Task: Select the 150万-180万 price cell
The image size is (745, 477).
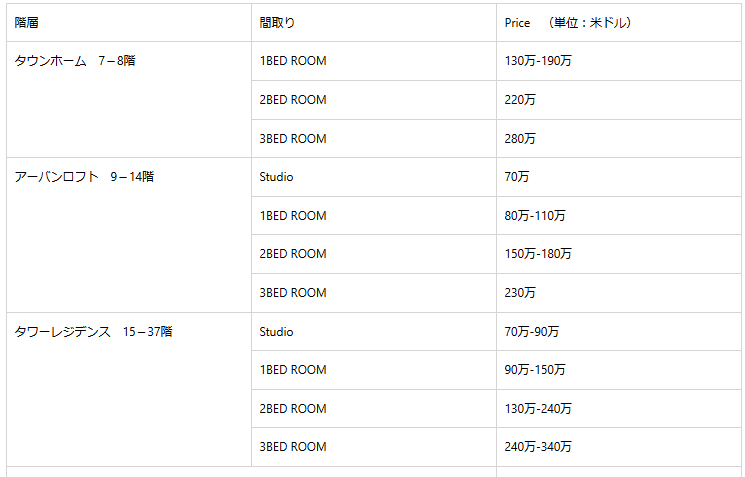Action: (538, 254)
